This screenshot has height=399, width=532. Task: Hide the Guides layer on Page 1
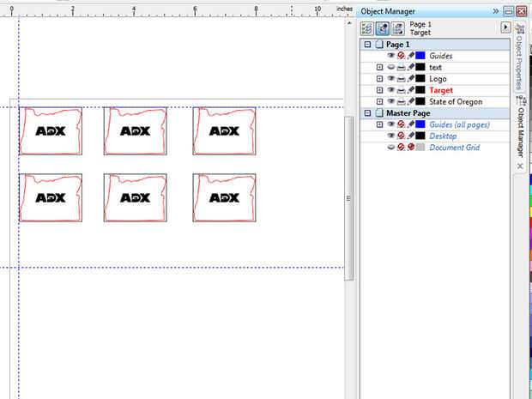391,56
